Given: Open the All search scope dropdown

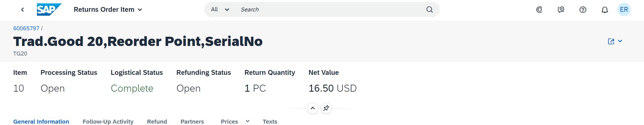Looking at the screenshot, I should (220, 10).
